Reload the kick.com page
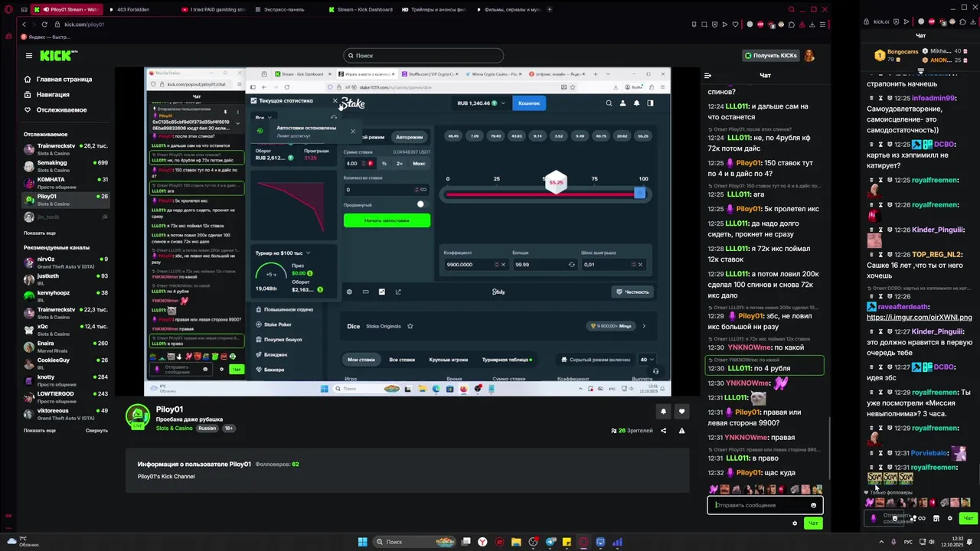Image resolution: width=980 pixels, height=551 pixels. pos(44,24)
